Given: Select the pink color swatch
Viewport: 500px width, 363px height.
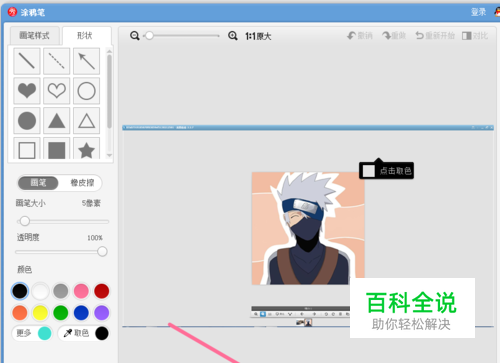Looking at the screenshot, I should tap(81, 291).
